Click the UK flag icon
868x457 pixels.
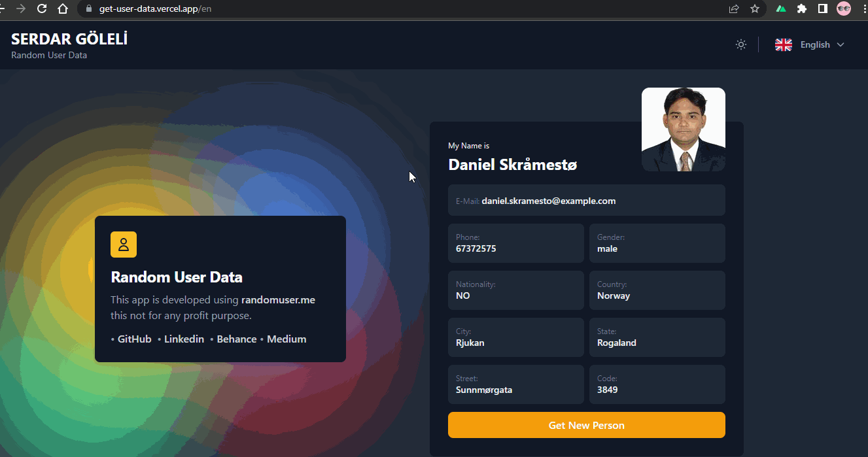click(x=784, y=44)
